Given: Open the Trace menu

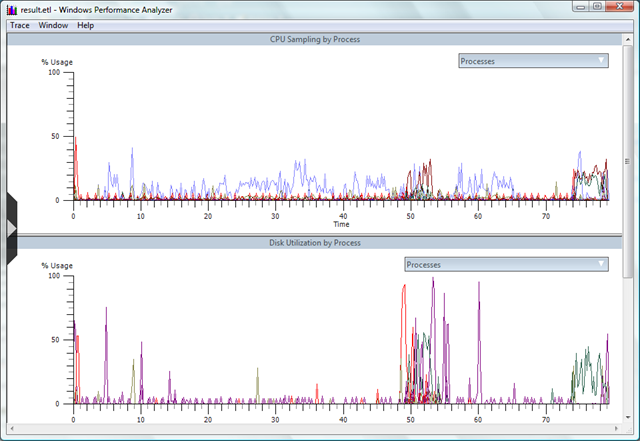Looking at the screenshot, I should [x=20, y=24].
